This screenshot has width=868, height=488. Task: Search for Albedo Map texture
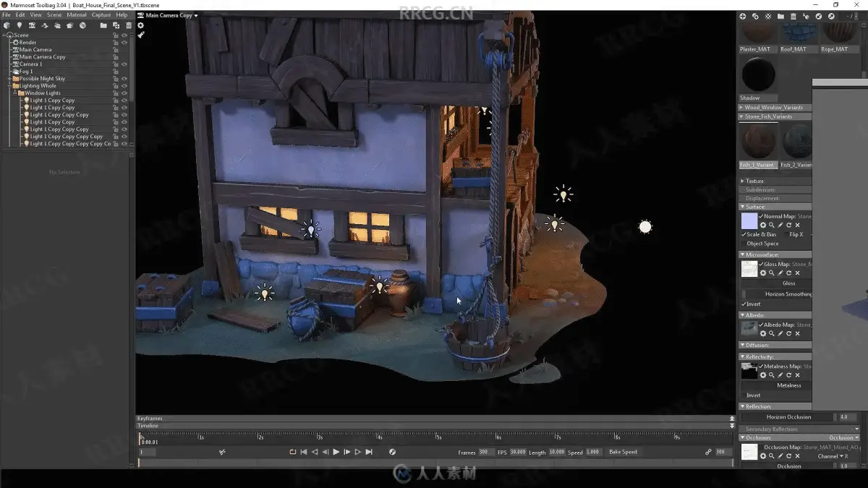pyautogui.click(x=772, y=334)
